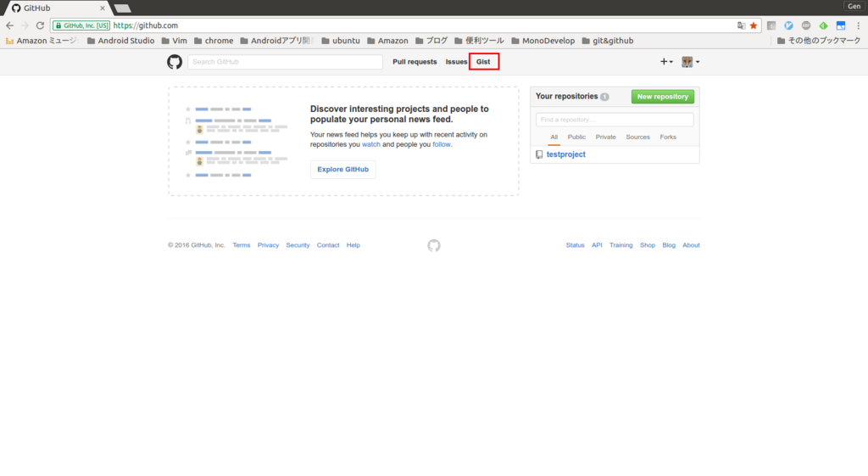Select the All repositories filter tab
868x476 pixels.
pos(554,137)
